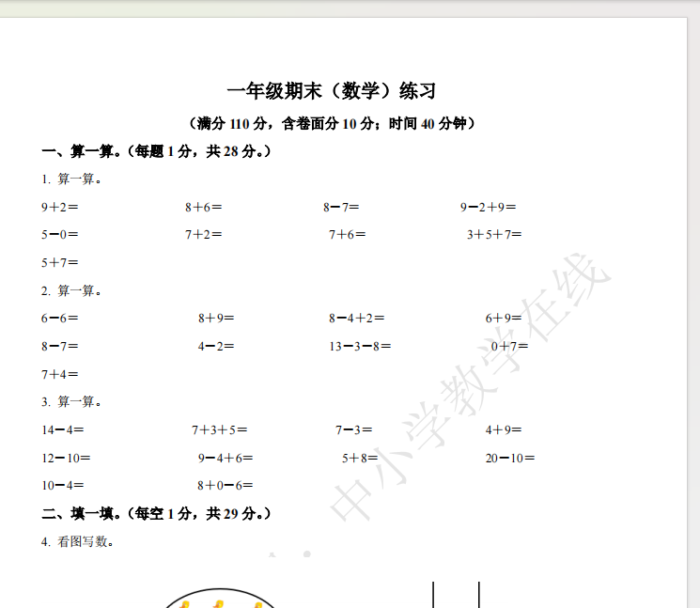Click the title 一年级期末（数学）练习
The height and width of the screenshot is (608, 700).
click(332, 91)
